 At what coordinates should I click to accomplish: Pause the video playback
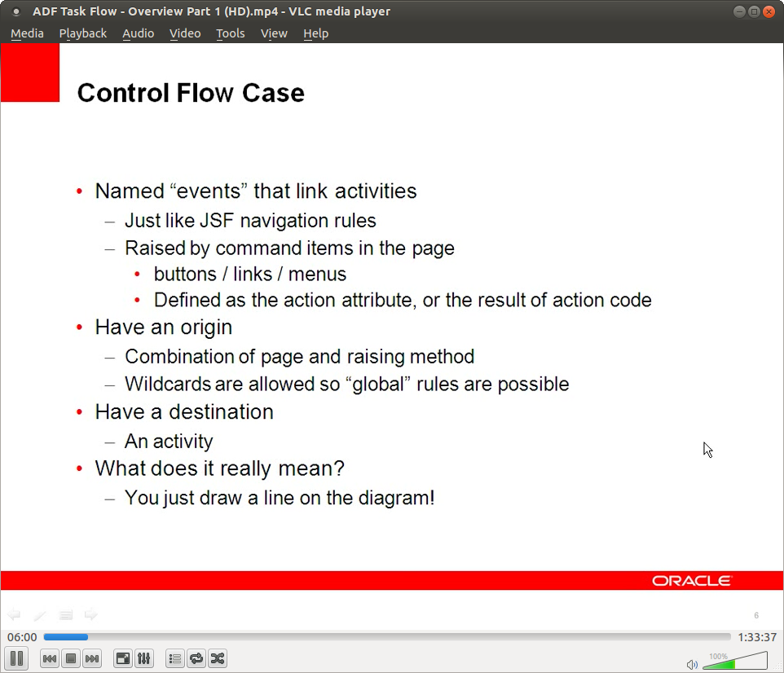[x=16, y=658]
